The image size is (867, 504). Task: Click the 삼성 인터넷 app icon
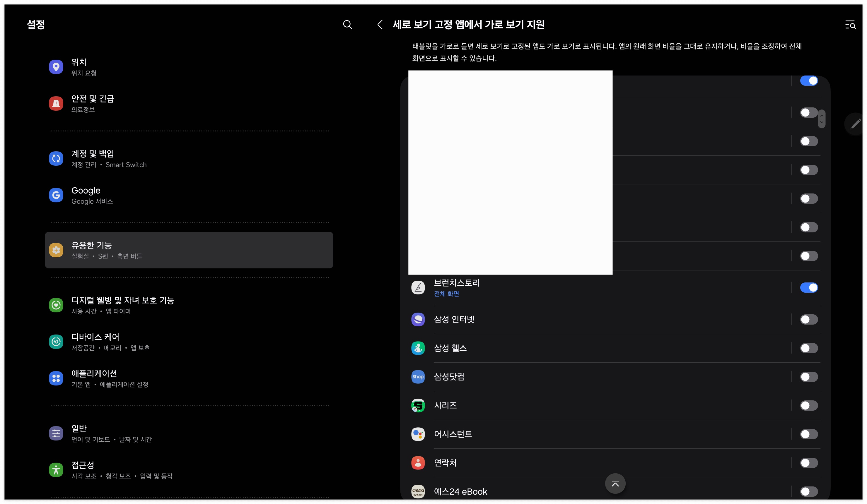418,319
